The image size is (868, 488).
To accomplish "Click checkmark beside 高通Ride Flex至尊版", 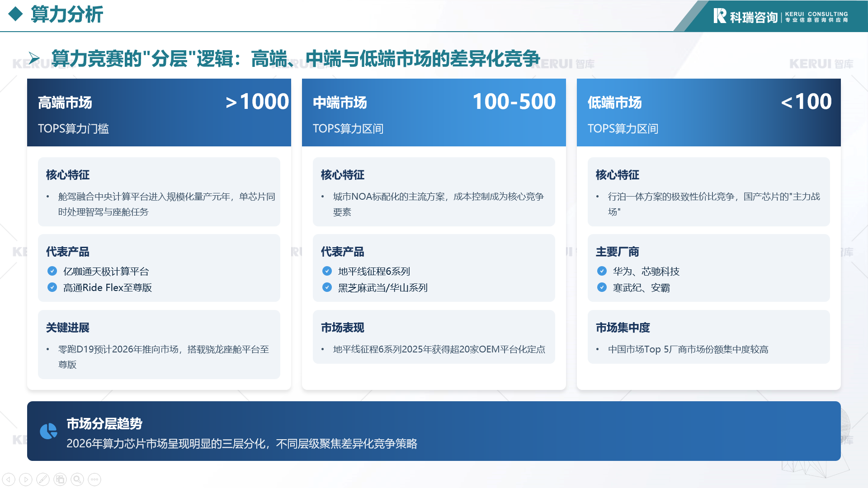I will [52, 287].
